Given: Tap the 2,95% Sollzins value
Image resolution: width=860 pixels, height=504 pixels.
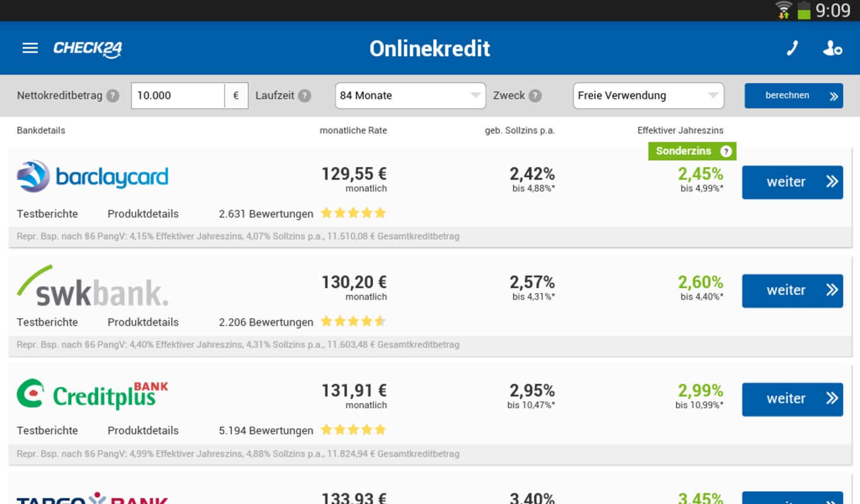Looking at the screenshot, I should pyautogui.click(x=532, y=391).
